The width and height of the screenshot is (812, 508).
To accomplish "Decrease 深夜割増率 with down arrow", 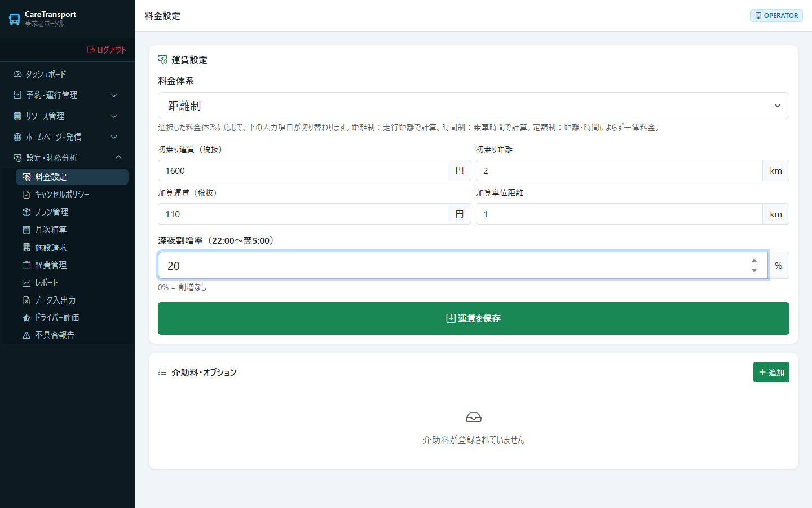I will tap(754, 270).
